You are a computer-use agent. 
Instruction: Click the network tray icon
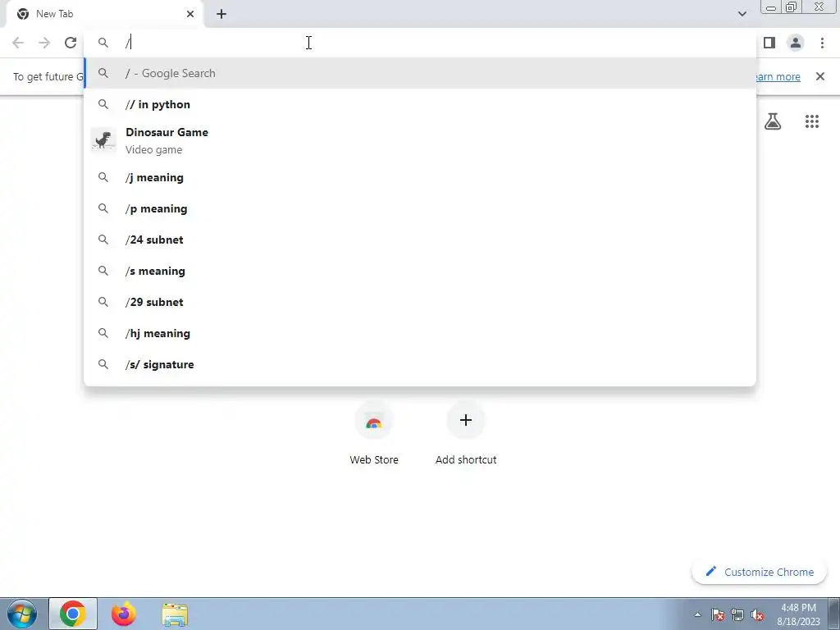coord(737,614)
